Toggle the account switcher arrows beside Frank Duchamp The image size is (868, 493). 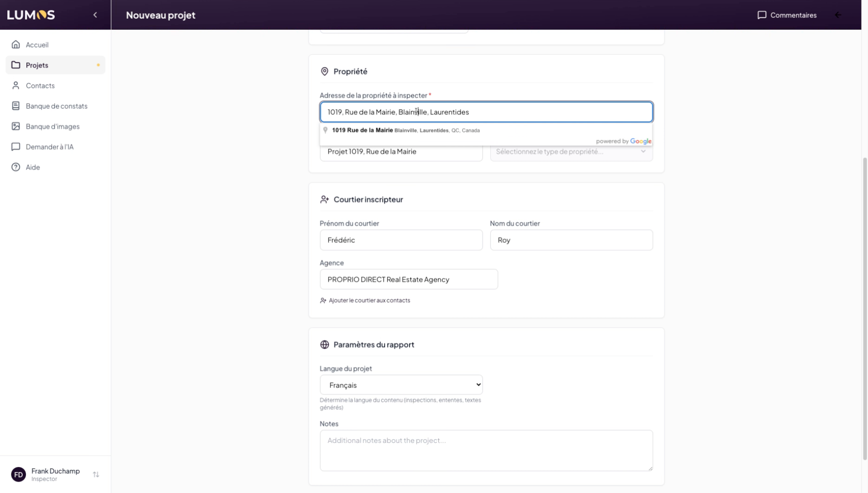96,475
